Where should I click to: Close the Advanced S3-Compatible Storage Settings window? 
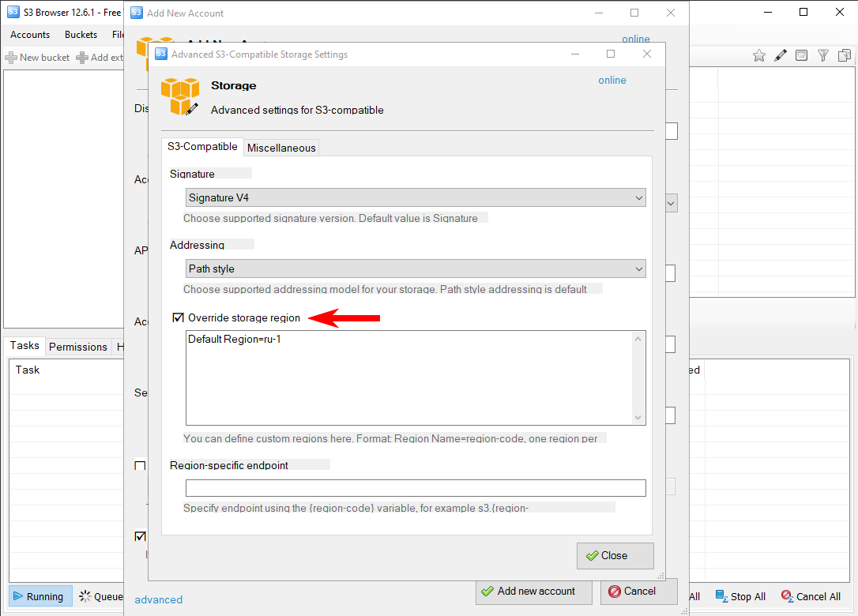pos(647,54)
